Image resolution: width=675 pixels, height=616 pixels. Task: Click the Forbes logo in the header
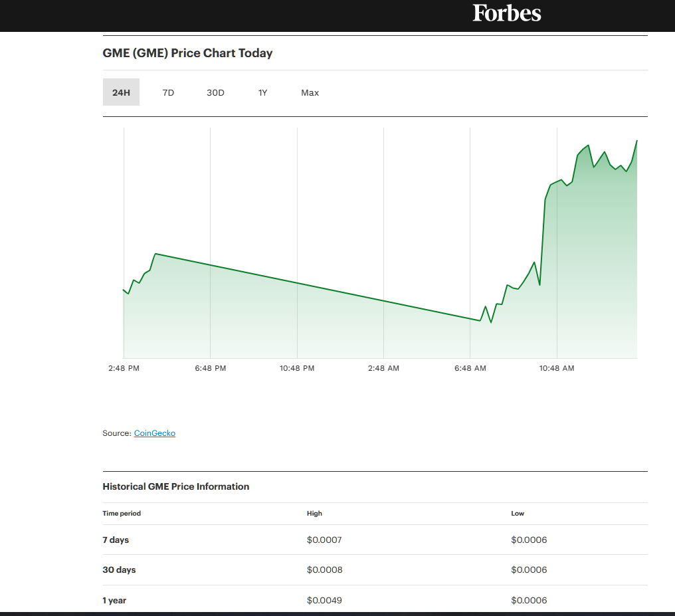[507, 13]
